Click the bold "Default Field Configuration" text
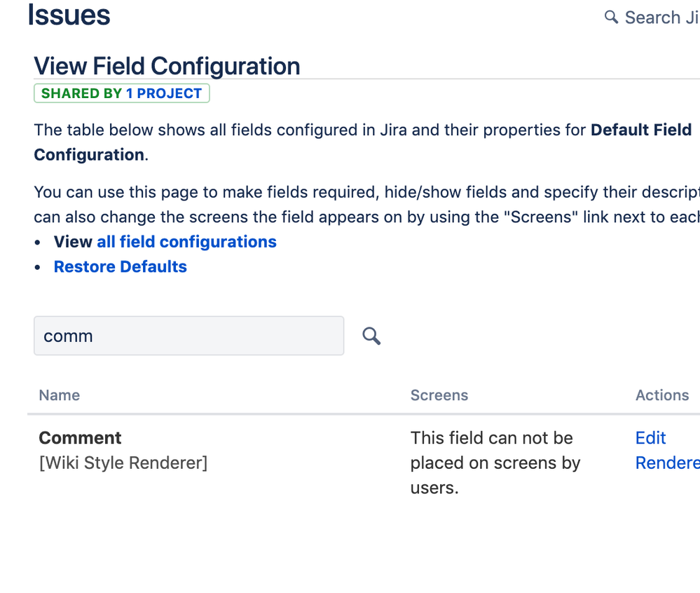The image size is (700, 593). [x=641, y=130]
